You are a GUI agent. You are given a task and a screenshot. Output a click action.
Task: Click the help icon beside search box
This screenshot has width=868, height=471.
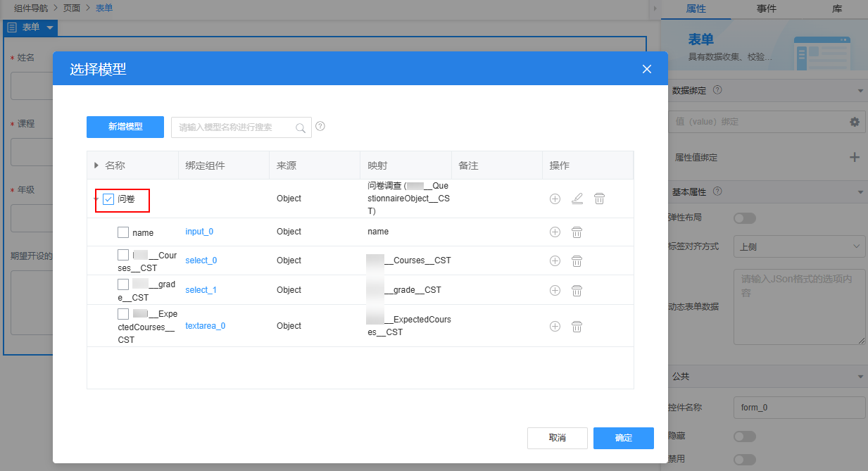[x=320, y=127]
